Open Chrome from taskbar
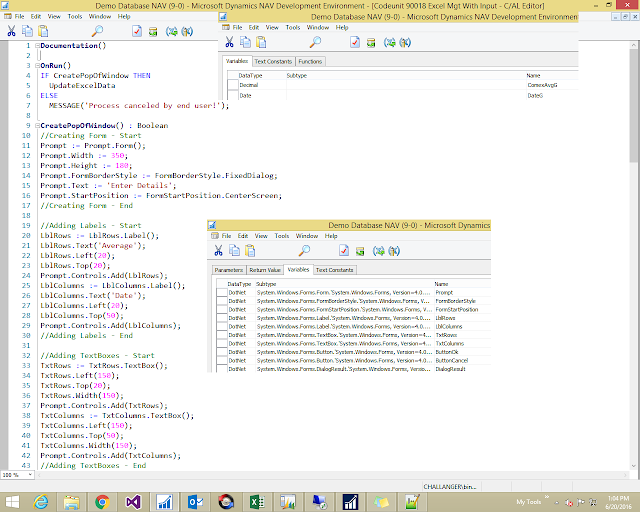 point(102,502)
